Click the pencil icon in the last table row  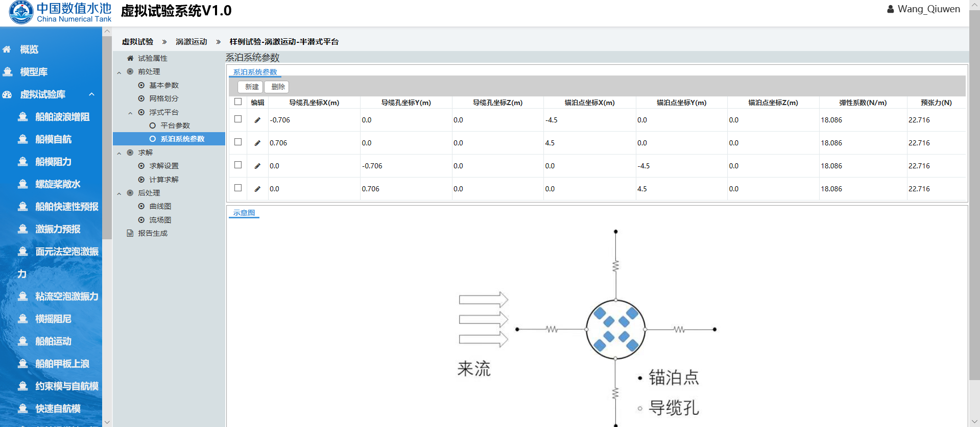point(257,189)
